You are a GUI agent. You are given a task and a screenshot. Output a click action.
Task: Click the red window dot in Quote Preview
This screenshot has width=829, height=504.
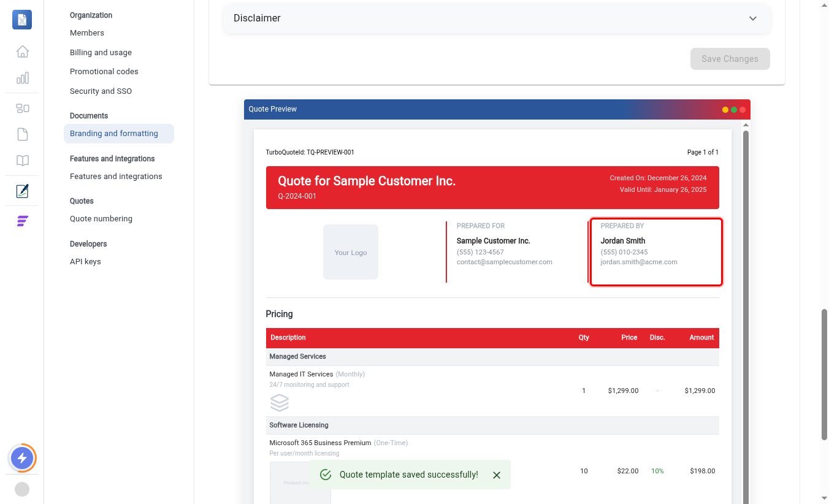pyautogui.click(x=743, y=110)
